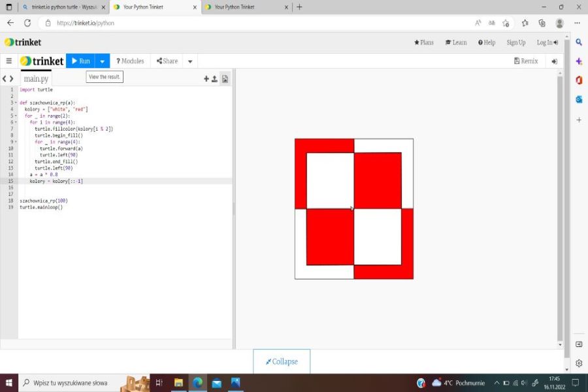The image size is (588, 392).
Task: Open the Learn link in header
Action: (456, 42)
